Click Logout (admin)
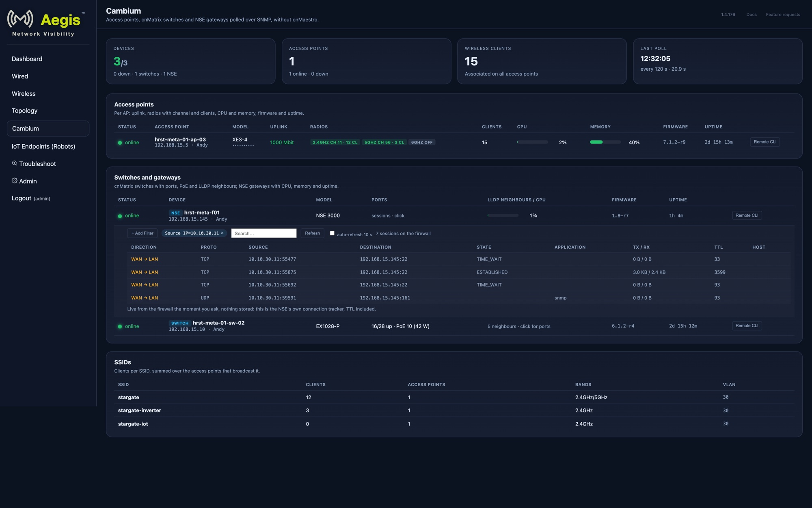Screen dimensions: 812x508 31,198
